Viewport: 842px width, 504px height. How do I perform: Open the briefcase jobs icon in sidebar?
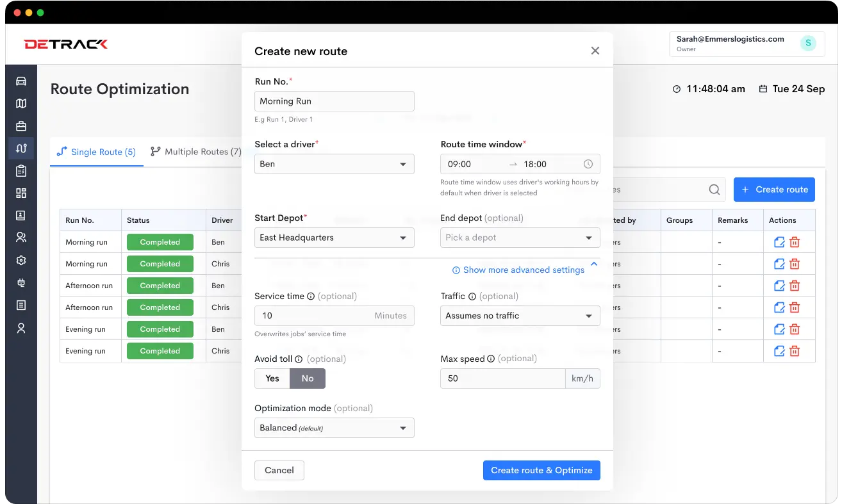pyautogui.click(x=21, y=126)
